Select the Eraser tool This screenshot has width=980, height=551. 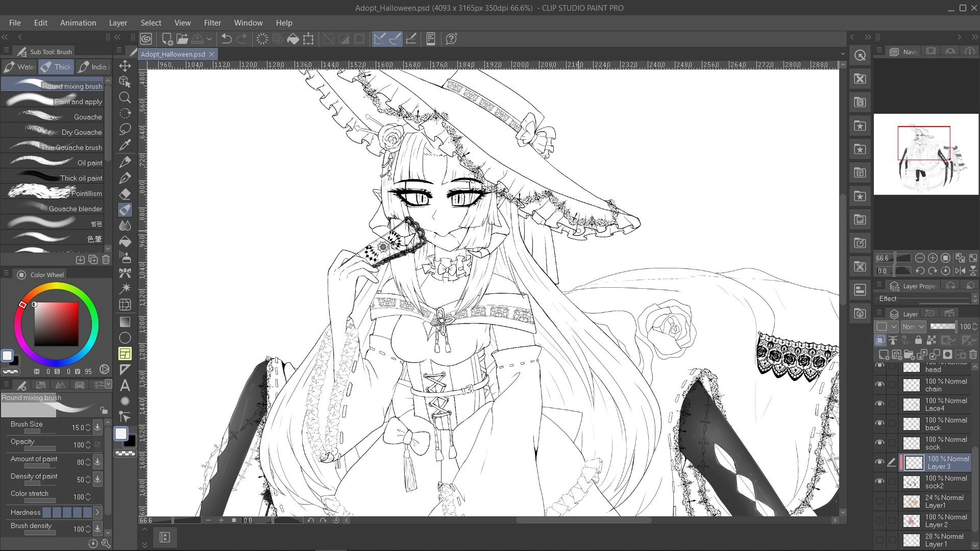tap(125, 194)
